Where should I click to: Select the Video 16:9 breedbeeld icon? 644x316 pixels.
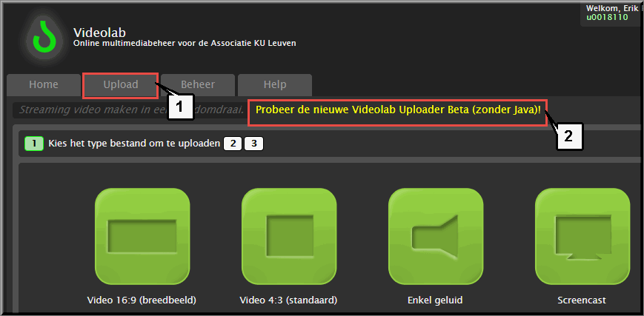[x=142, y=237]
